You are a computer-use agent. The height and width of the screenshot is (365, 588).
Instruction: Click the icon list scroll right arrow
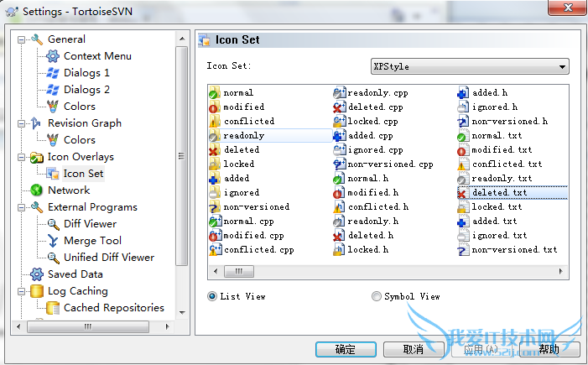[560, 271]
